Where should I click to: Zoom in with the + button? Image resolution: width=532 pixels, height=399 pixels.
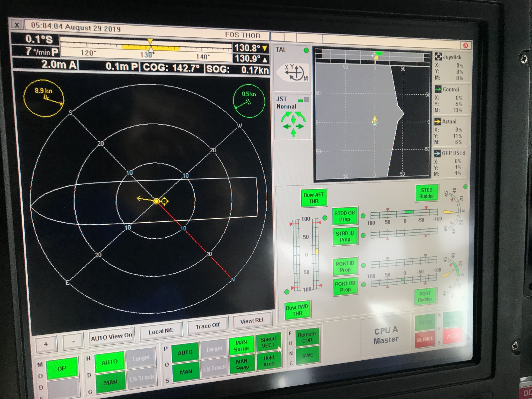click(x=46, y=344)
